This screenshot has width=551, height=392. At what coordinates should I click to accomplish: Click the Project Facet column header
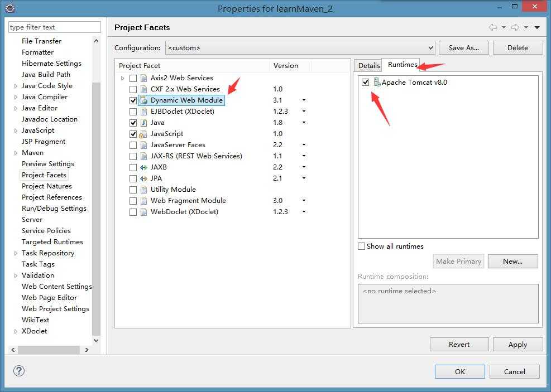point(192,66)
